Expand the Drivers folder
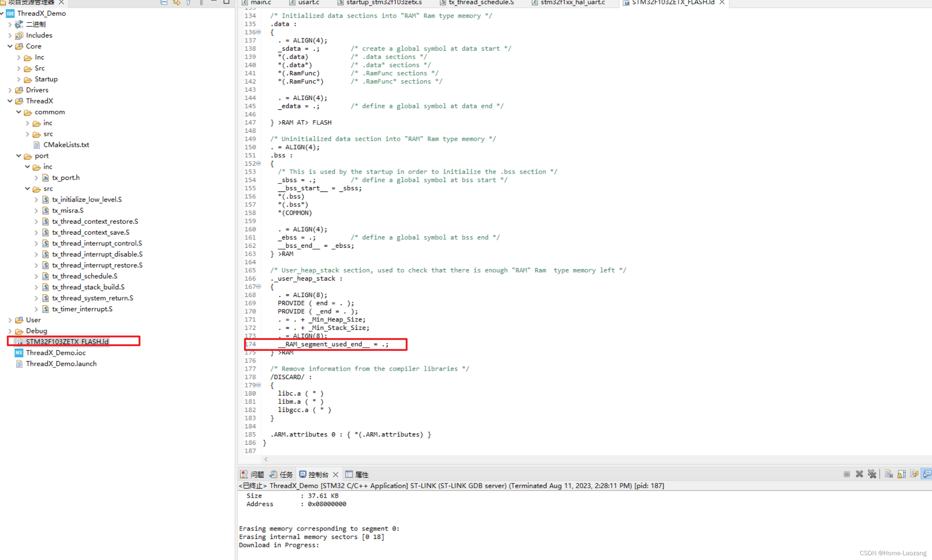The width and height of the screenshot is (932, 560). [x=10, y=90]
